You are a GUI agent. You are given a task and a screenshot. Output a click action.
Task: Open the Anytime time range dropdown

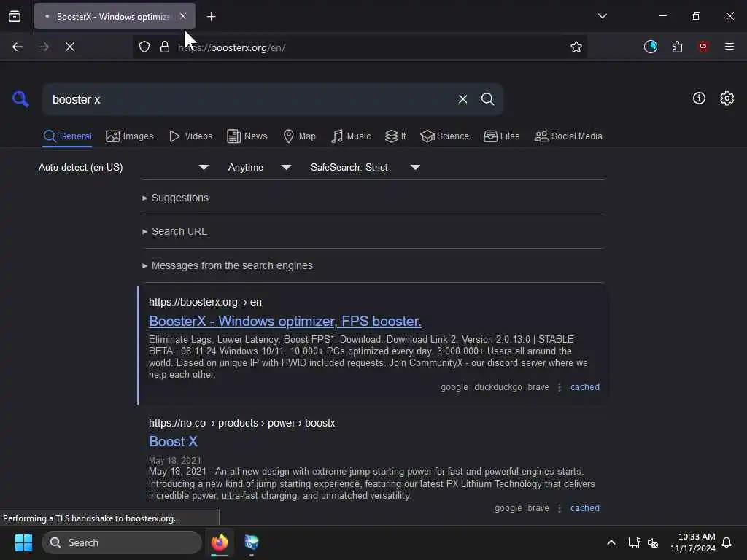[x=259, y=167]
